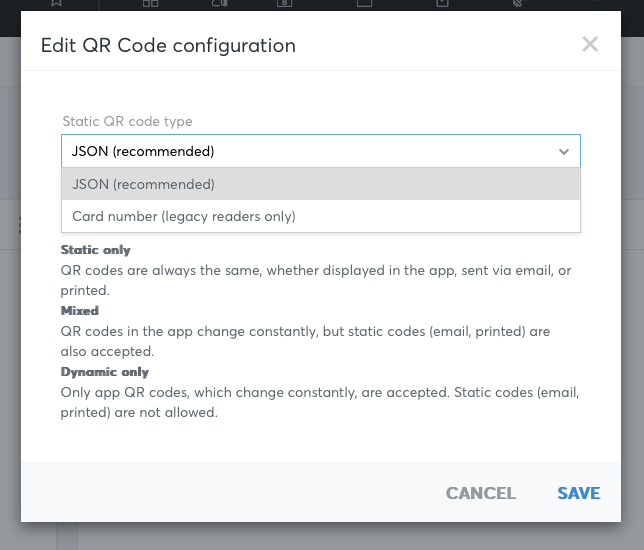Click the star favorites icon in top bar

[x=57, y=3]
